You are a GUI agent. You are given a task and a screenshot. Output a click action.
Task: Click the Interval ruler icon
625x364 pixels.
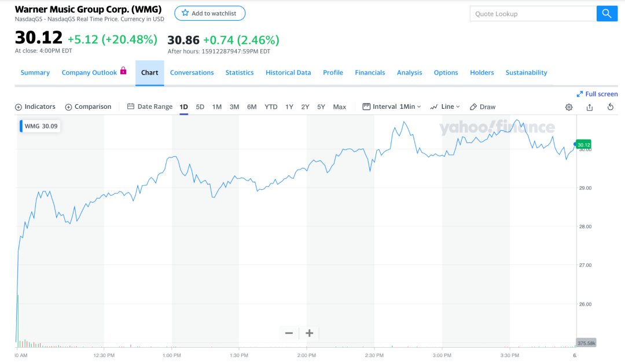click(366, 106)
